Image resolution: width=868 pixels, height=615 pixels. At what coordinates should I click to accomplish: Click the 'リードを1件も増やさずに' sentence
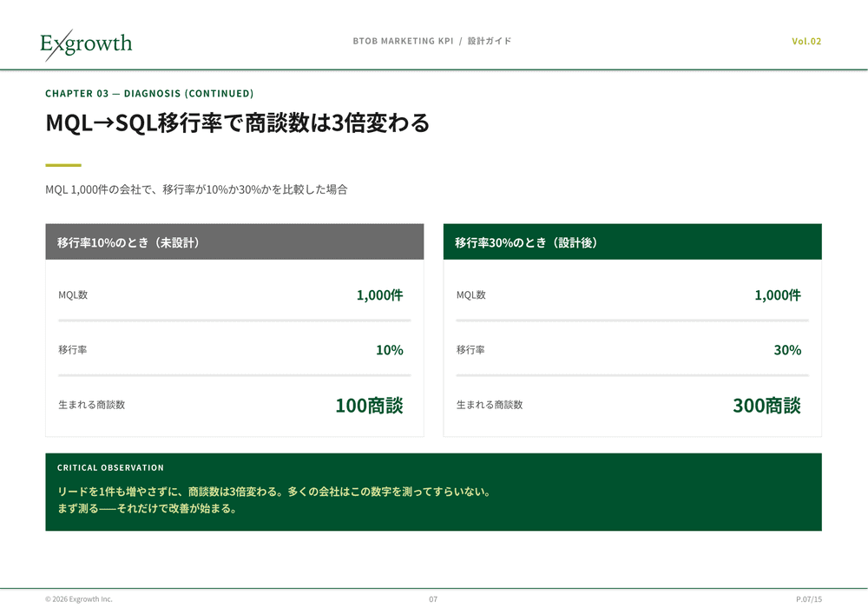coord(274,492)
